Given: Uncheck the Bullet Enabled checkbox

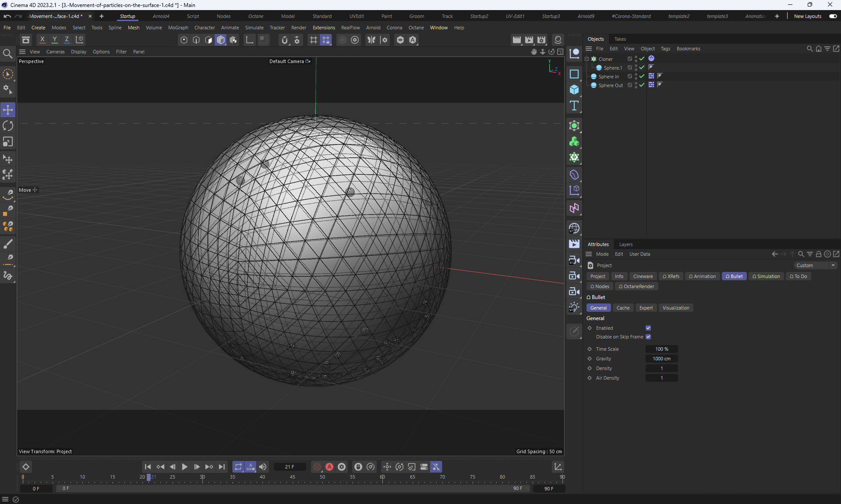Looking at the screenshot, I should (648, 328).
